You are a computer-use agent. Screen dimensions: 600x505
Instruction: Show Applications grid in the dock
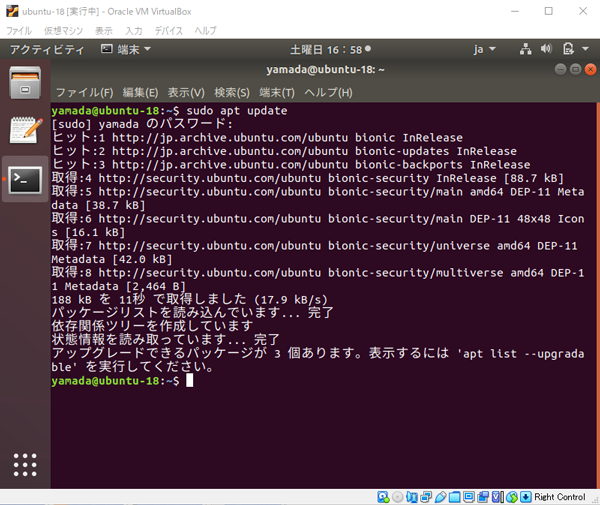pyautogui.click(x=25, y=465)
